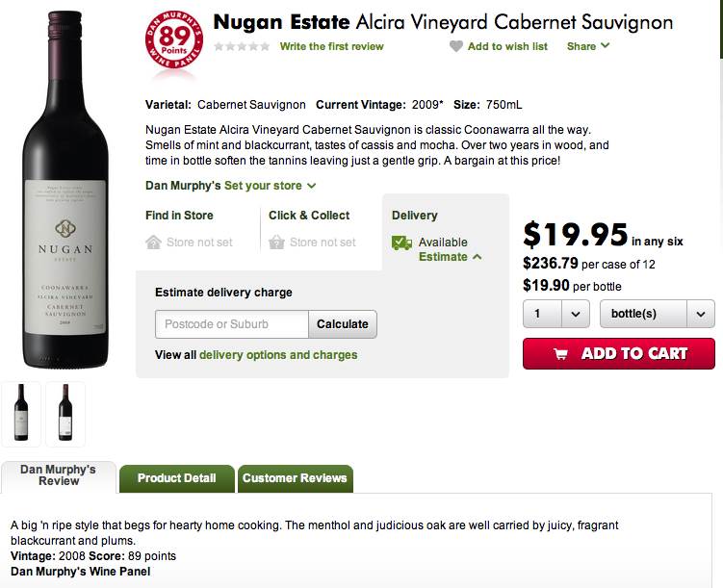Open the quantity dropdown showing 1
This screenshot has width=723, height=588.
coord(556,314)
